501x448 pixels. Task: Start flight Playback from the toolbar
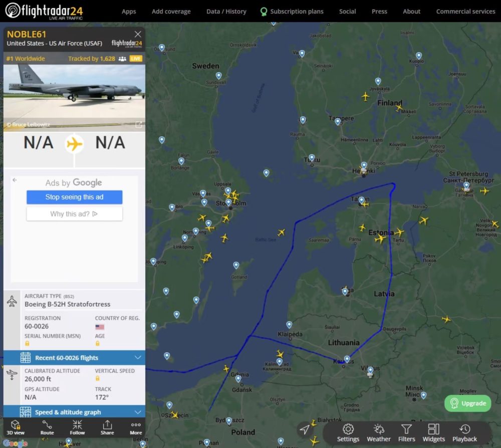464,433
